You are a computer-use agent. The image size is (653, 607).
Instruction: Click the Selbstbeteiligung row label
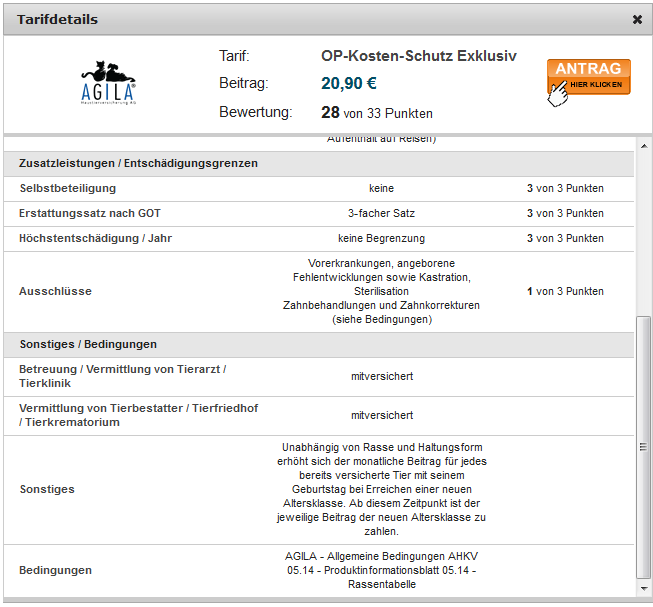tap(68, 188)
